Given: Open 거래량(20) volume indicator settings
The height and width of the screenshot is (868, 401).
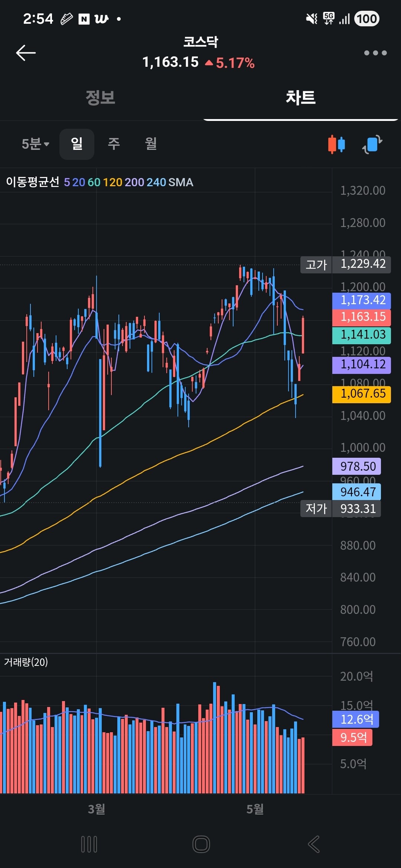Looking at the screenshot, I should [26, 662].
